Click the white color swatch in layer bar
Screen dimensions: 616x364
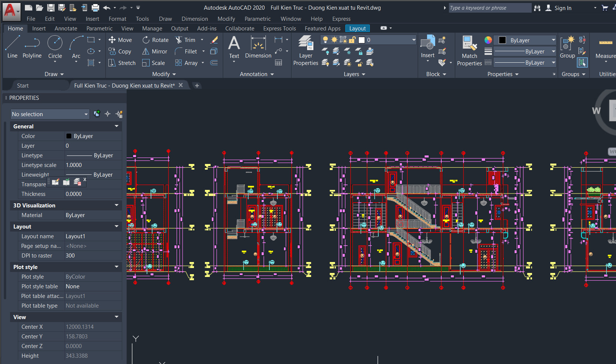coord(361,40)
